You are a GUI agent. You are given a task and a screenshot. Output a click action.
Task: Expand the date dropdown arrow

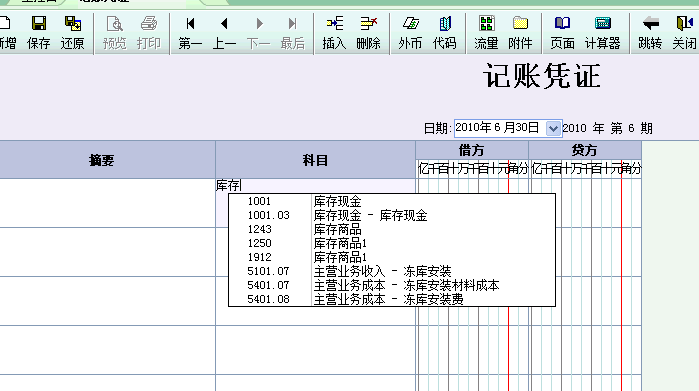click(x=553, y=128)
